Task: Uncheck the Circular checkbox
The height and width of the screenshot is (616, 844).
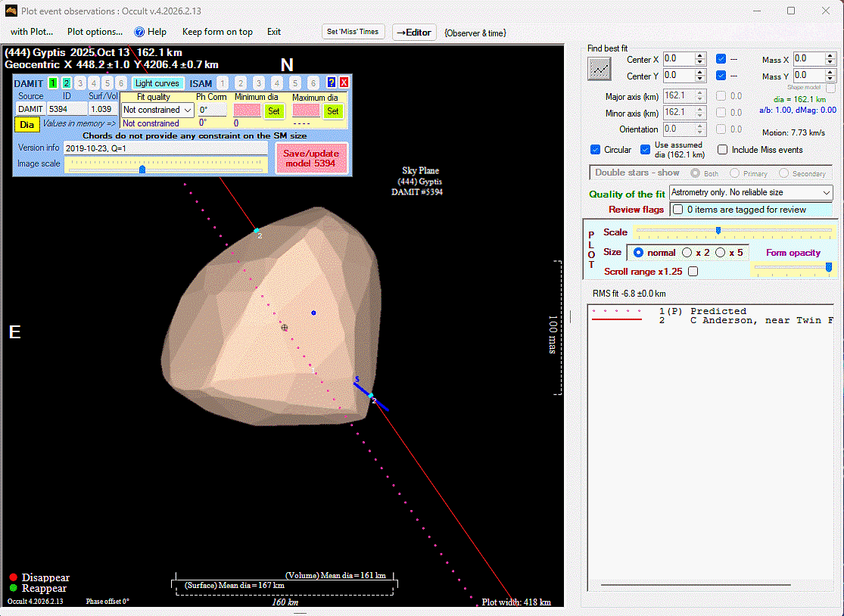Action: tap(596, 150)
